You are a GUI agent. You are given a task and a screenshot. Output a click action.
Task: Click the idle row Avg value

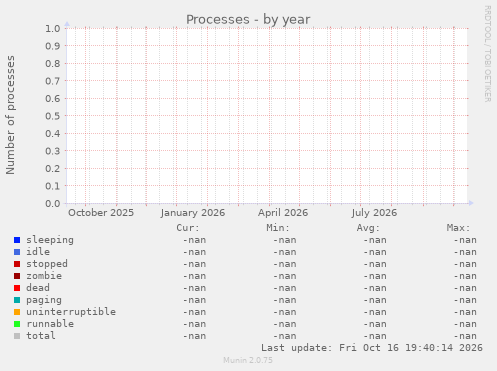(375, 252)
